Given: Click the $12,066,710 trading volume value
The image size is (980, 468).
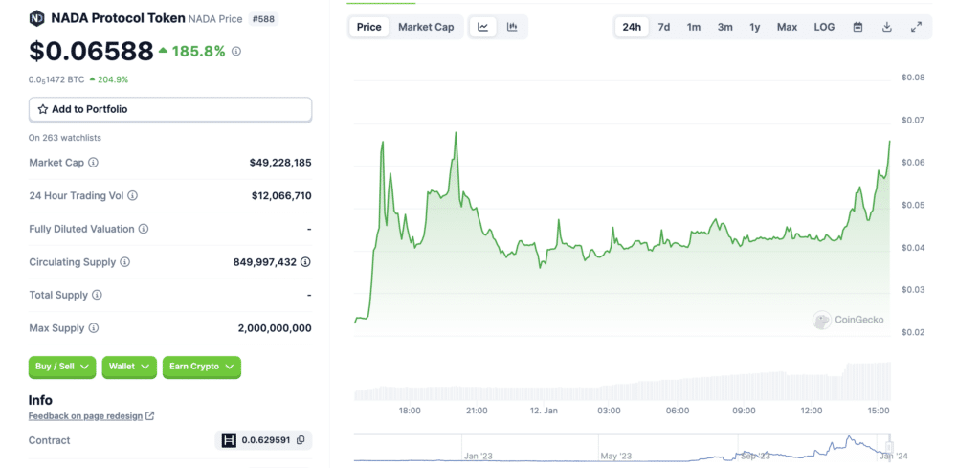Looking at the screenshot, I should (281, 195).
